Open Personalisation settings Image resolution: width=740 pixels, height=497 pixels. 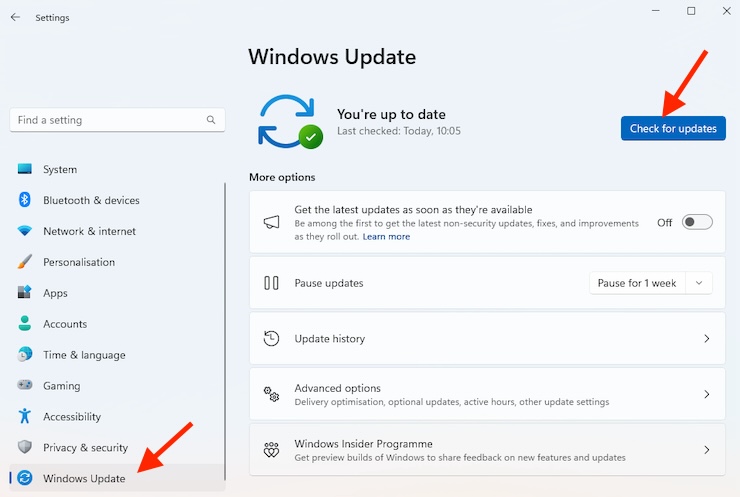pos(117,261)
